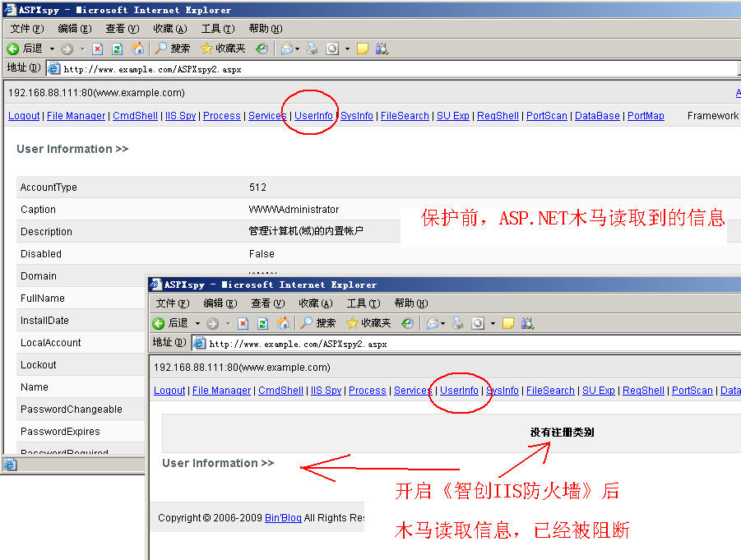Screen dimensions: 741x560
Task: Open PortScan link in front window
Action: click(x=692, y=391)
